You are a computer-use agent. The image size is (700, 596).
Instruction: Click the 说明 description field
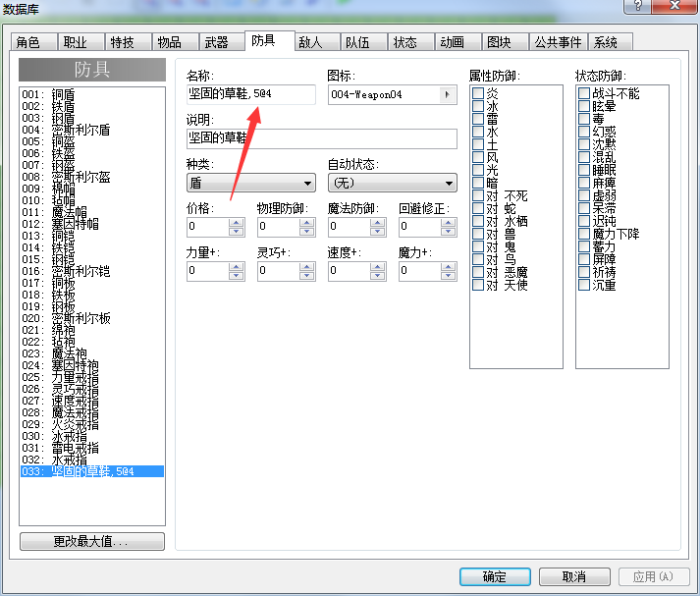pos(321,138)
